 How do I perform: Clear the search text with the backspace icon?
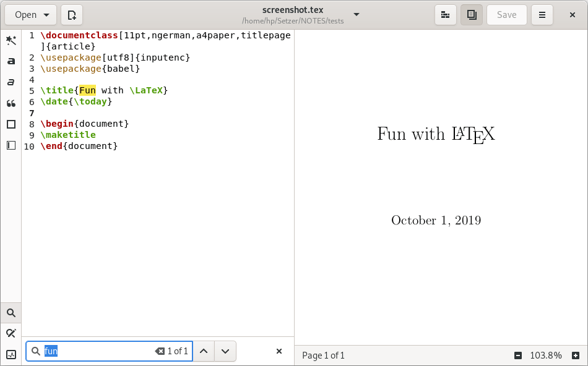click(160, 351)
